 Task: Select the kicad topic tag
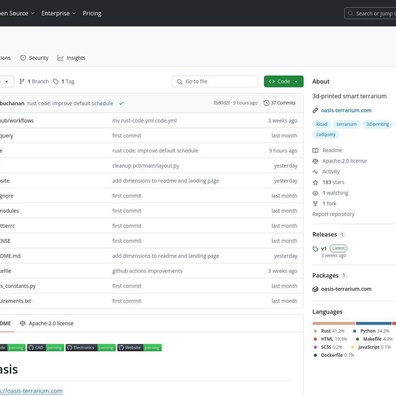[322, 124]
